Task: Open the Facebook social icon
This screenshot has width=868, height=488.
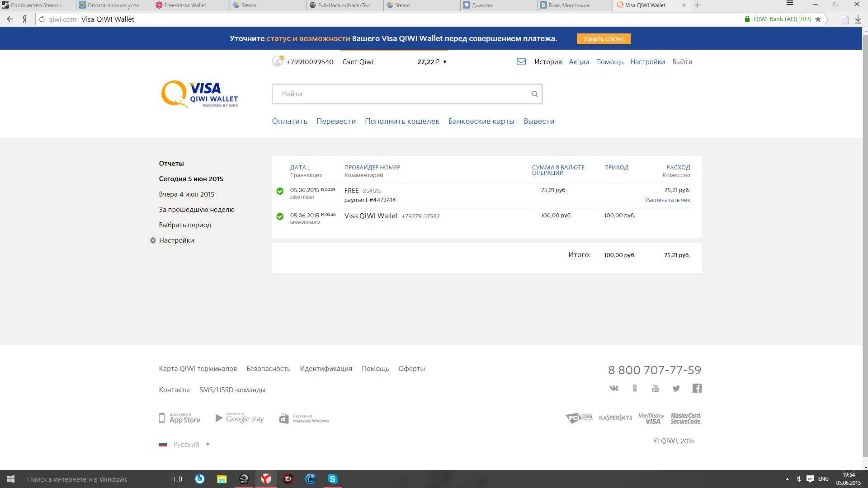Action: click(x=697, y=388)
